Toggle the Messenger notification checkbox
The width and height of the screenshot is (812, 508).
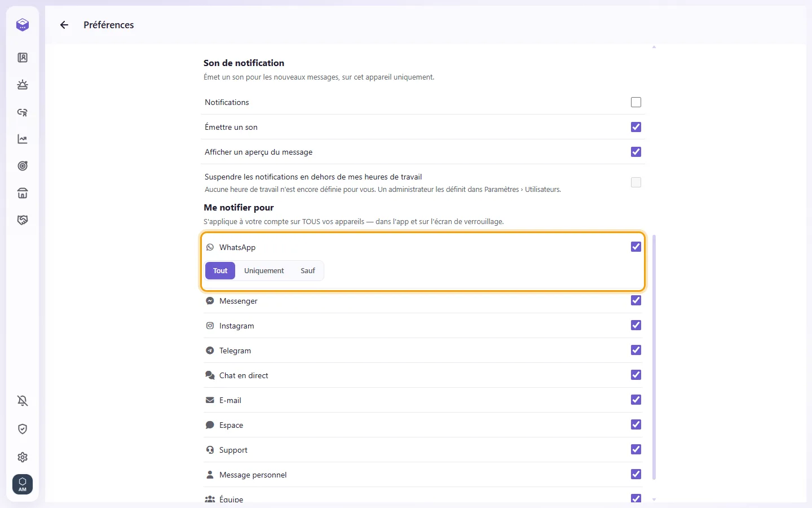click(x=636, y=300)
